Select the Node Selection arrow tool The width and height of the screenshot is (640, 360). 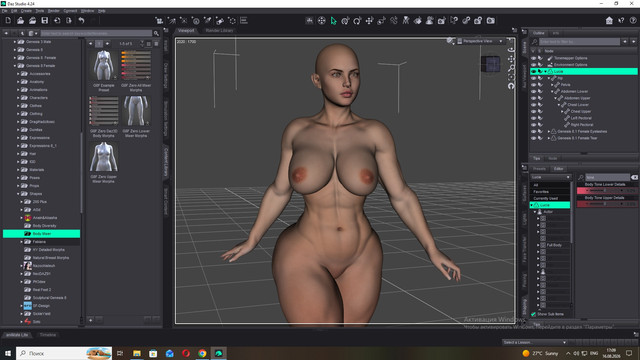pyautogui.click(x=333, y=21)
